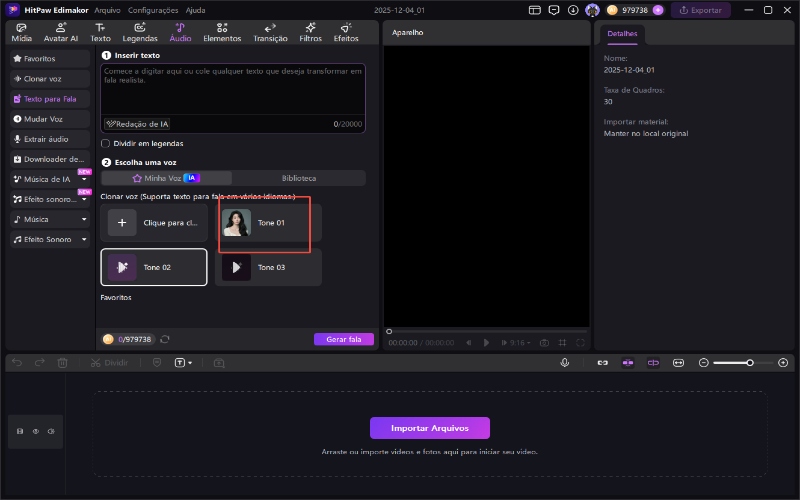Click the redo icon in timeline toolbar
The height and width of the screenshot is (500, 800).
point(40,363)
